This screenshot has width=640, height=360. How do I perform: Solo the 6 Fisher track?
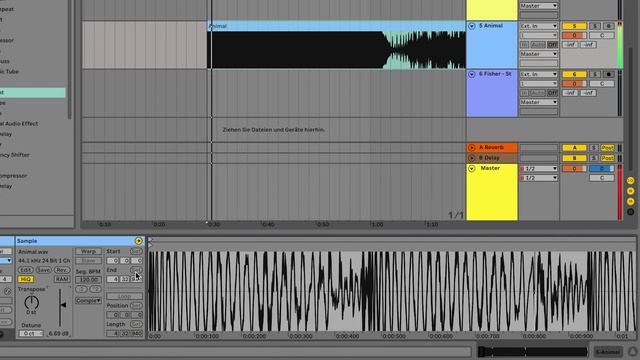tap(595, 74)
